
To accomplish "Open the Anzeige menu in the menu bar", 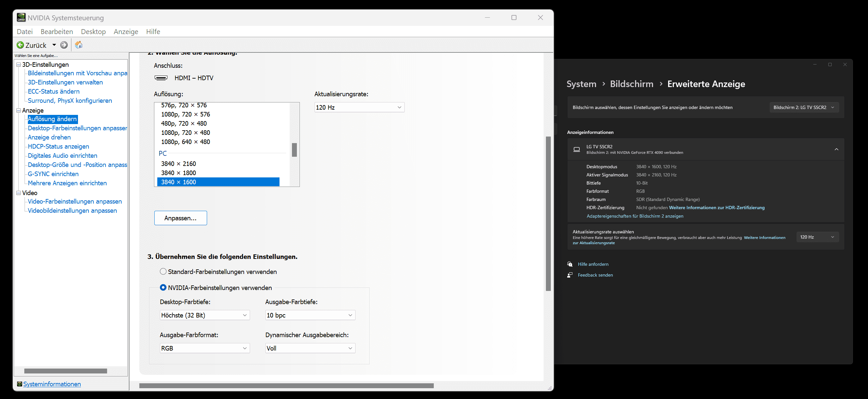I will [x=126, y=32].
